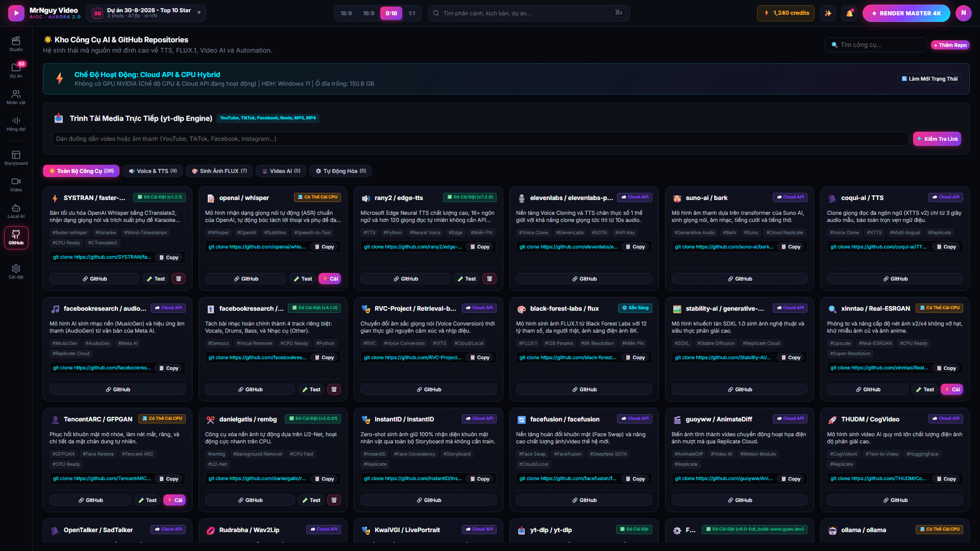Image resolution: width=980 pixels, height=551 pixels.
Task: Switch to Sinh Ảnh FLUX tab
Action: [219, 171]
